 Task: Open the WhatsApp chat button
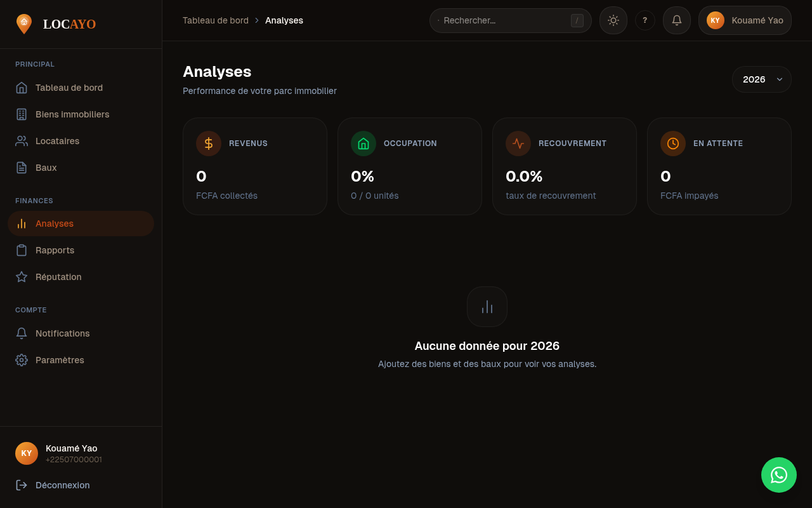tap(779, 475)
